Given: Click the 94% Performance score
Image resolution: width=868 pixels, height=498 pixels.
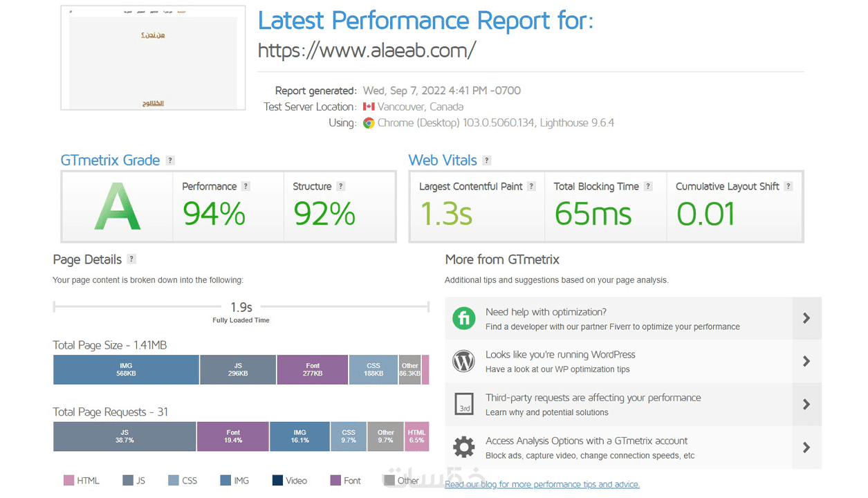Looking at the screenshot, I should coord(214,214).
